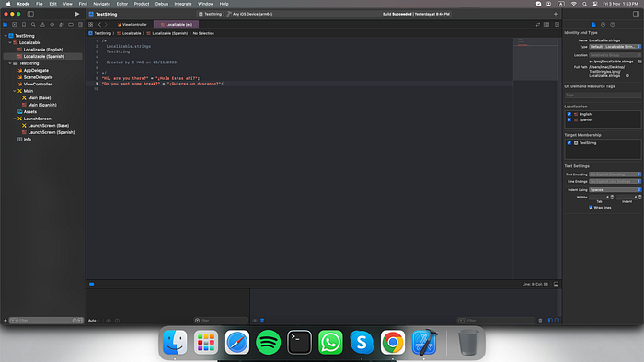
Task: Click the go-back arrow in the editor bar
Action: click(99, 25)
